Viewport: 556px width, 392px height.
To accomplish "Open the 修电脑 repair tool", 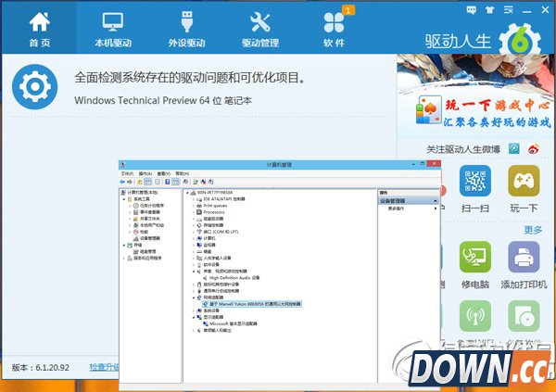I will tap(475, 258).
